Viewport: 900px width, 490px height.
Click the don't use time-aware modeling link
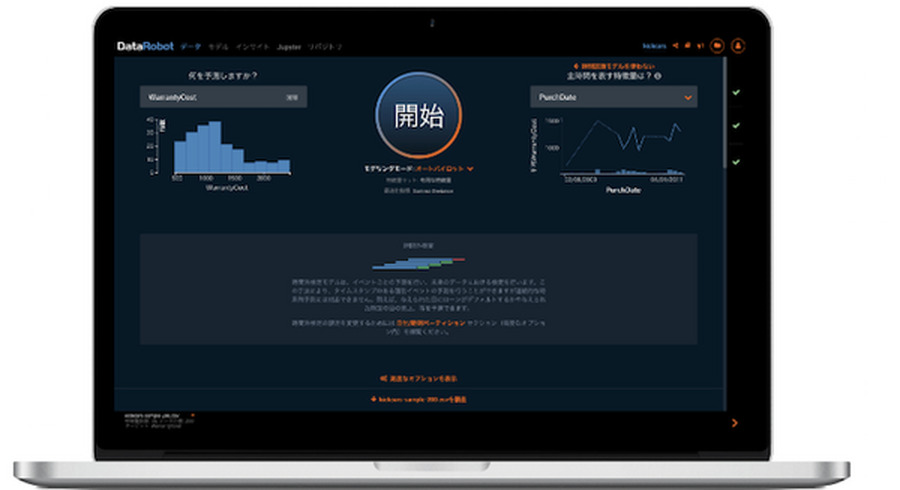(x=612, y=64)
